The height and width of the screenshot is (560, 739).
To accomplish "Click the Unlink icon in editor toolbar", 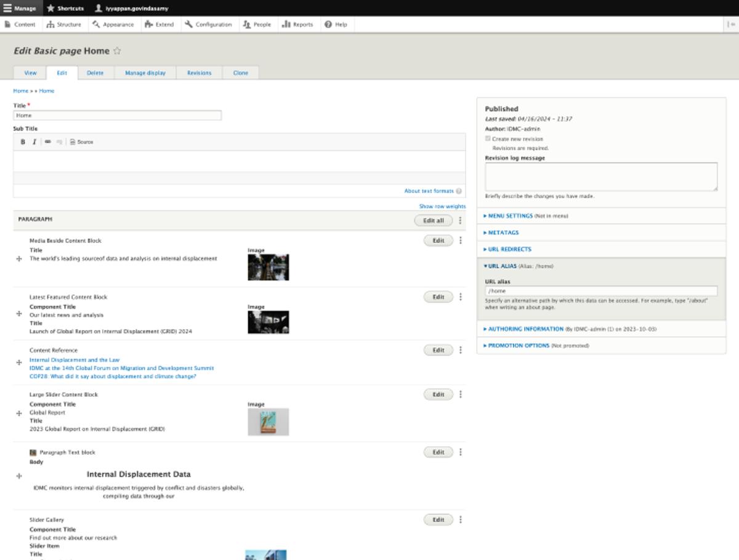I will [x=59, y=142].
